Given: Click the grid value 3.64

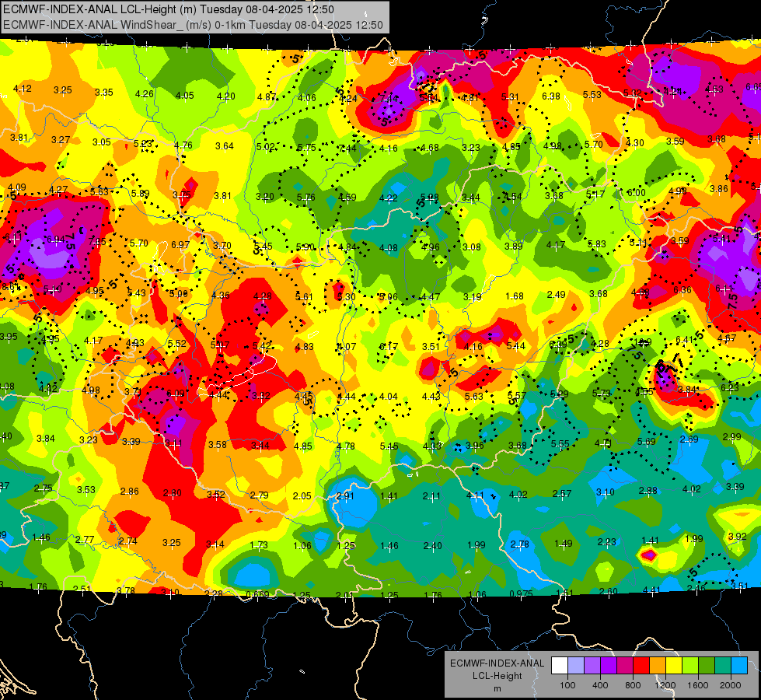Looking at the screenshot, I should click(x=224, y=145).
